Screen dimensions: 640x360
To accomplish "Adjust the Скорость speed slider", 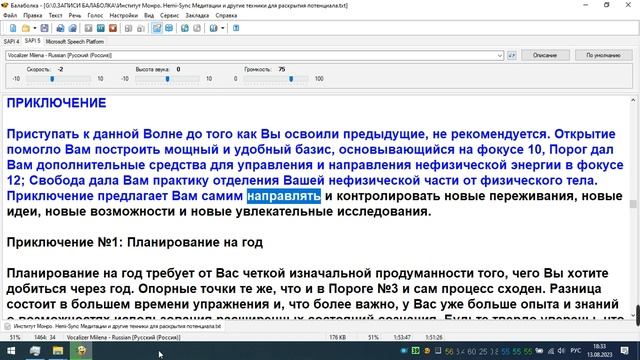I will pos(52,79).
